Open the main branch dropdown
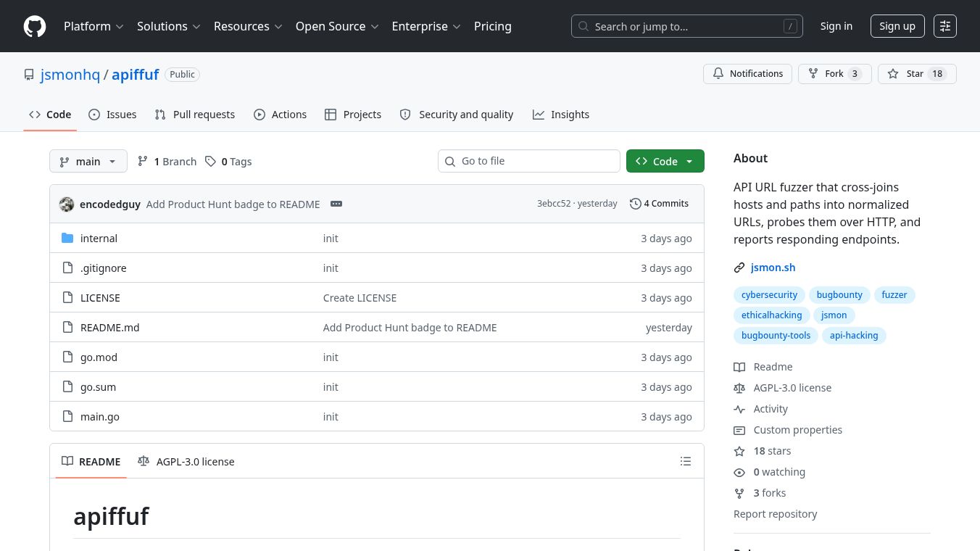 click(x=88, y=161)
